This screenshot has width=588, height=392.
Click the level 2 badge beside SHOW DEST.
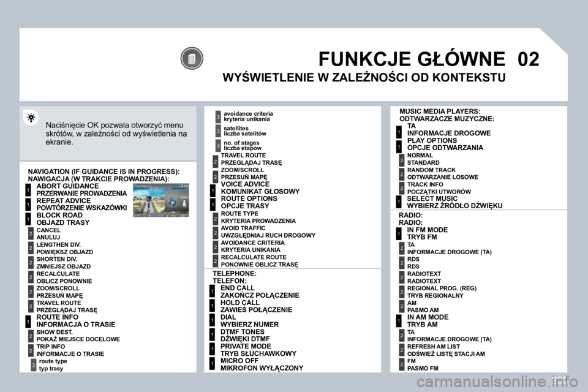click(x=31, y=336)
